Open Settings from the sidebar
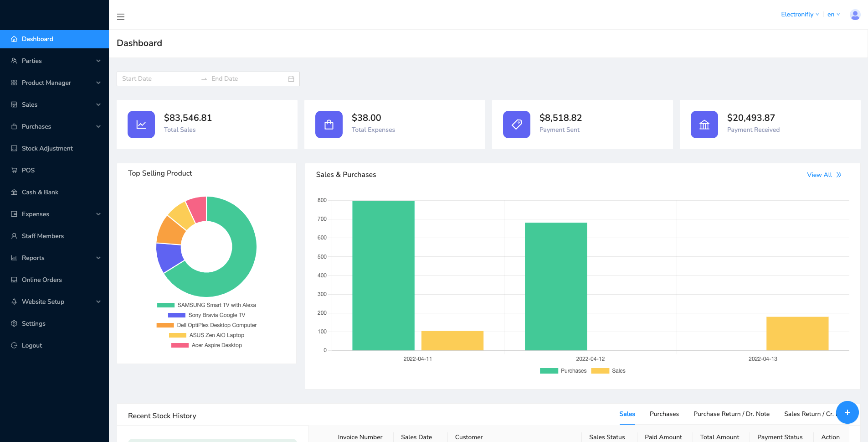 point(55,323)
